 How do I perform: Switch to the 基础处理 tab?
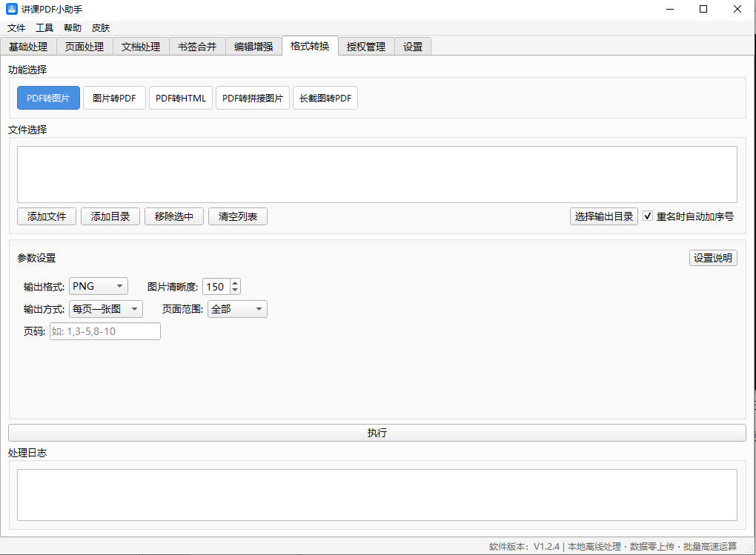click(x=28, y=47)
